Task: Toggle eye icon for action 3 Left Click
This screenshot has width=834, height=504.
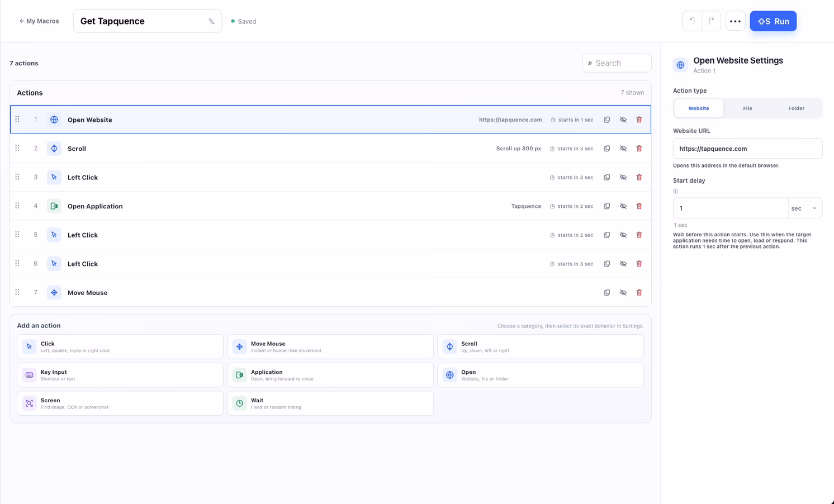Action: click(x=623, y=177)
